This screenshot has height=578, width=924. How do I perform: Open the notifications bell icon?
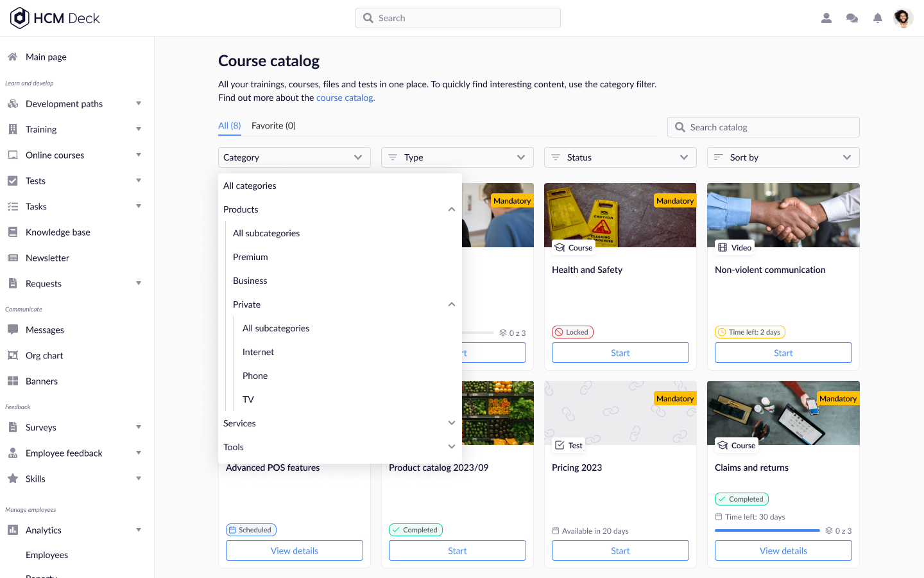click(878, 18)
